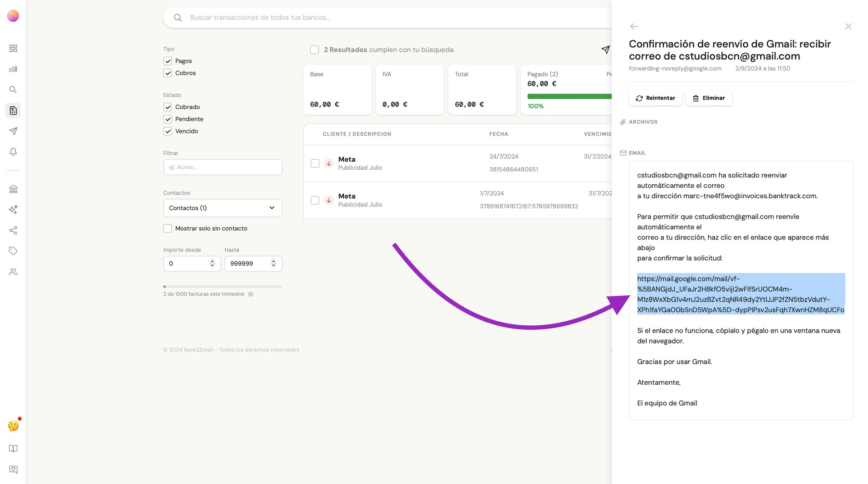
Task: Sort by the FECHA column header
Action: [498, 134]
